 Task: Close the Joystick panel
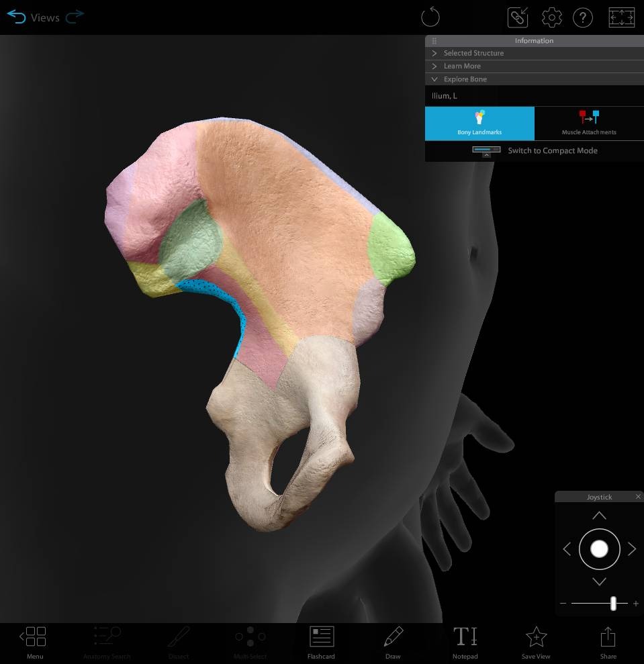tap(638, 497)
